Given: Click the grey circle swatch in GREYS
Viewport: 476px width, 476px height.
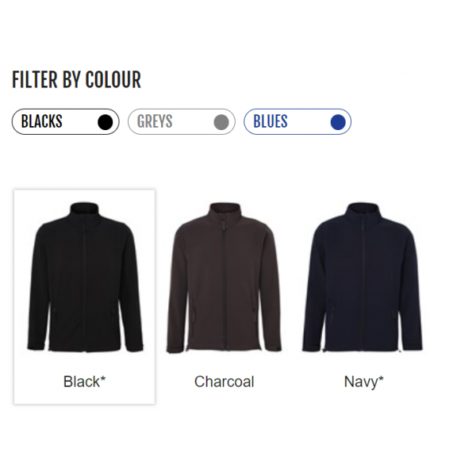Looking at the screenshot, I should (221, 122).
